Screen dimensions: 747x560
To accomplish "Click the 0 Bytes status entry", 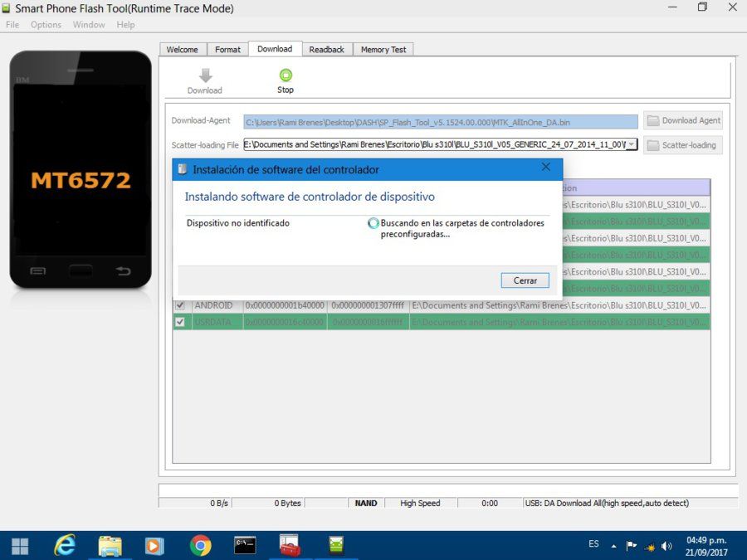I will point(287,503).
